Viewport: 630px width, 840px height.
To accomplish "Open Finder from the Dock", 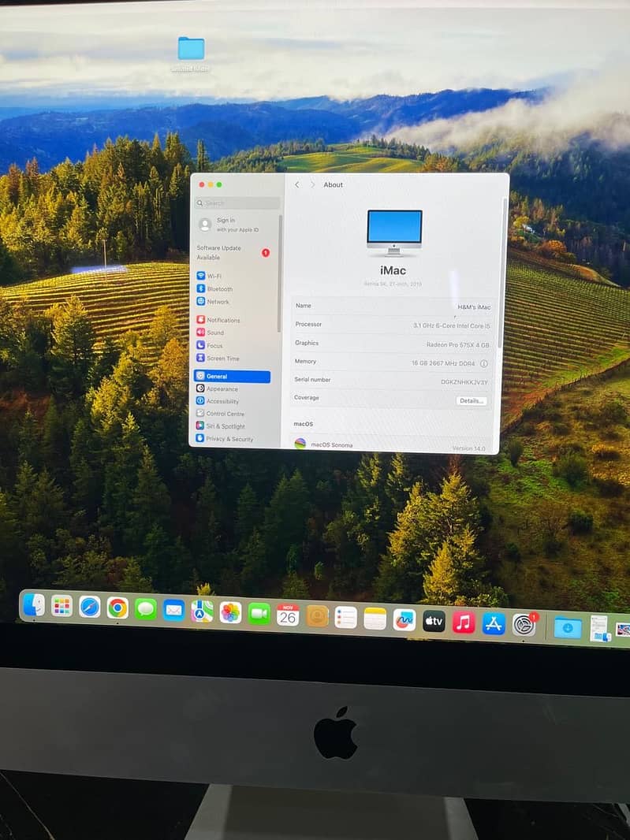I will [x=34, y=605].
